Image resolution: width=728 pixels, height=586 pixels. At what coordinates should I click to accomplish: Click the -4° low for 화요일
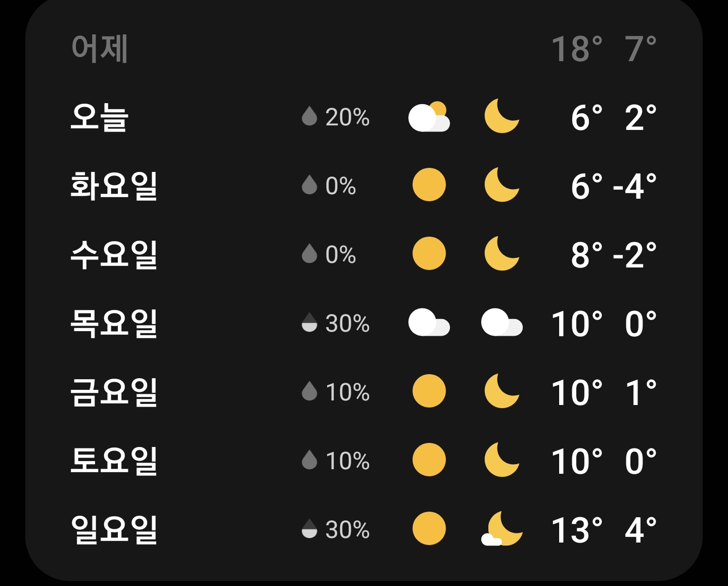point(634,186)
